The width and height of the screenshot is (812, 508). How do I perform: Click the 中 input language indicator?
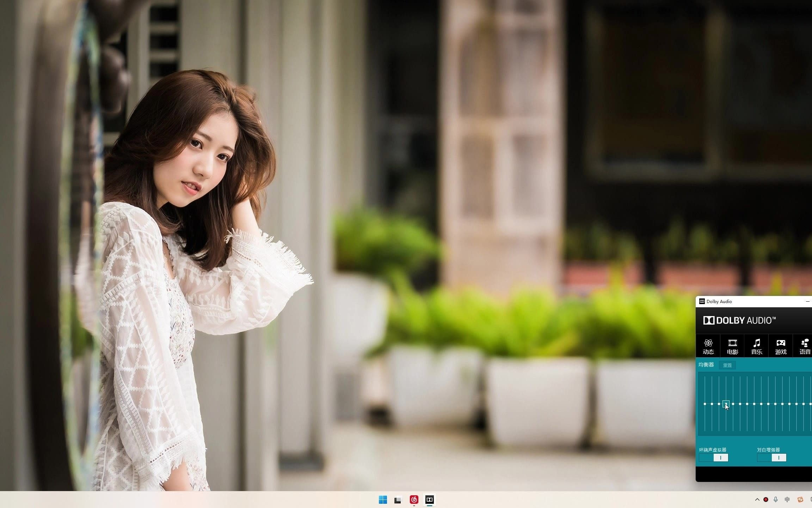pyautogui.click(x=787, y=500)
